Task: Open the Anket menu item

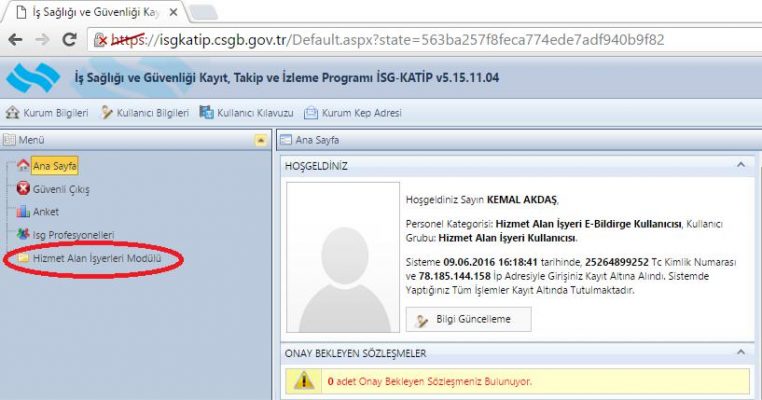Action: tap(46, 212)
